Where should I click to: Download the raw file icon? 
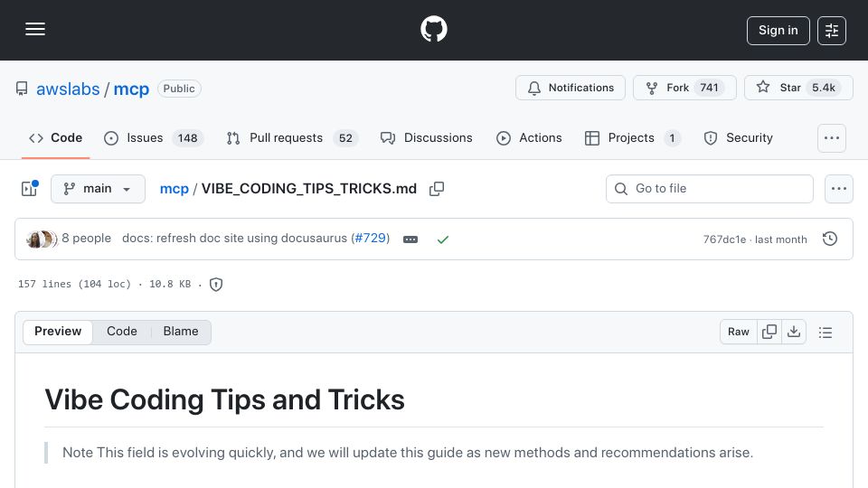tap(794, 332)
